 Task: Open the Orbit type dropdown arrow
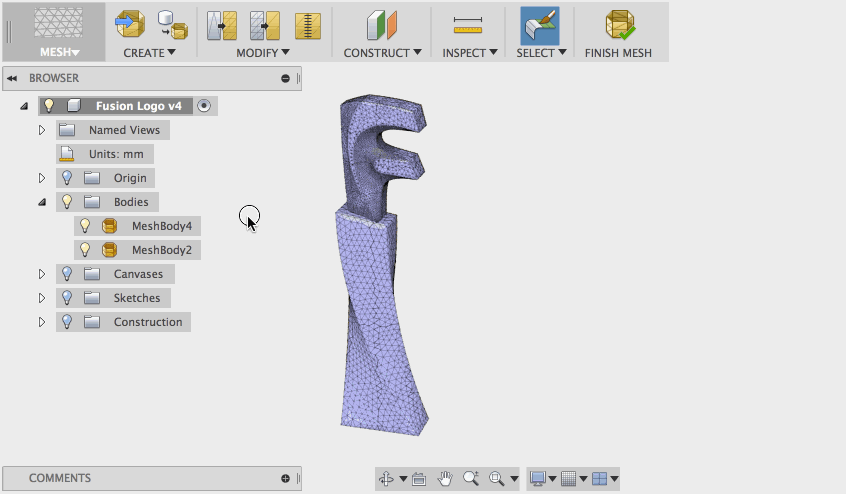403,479
